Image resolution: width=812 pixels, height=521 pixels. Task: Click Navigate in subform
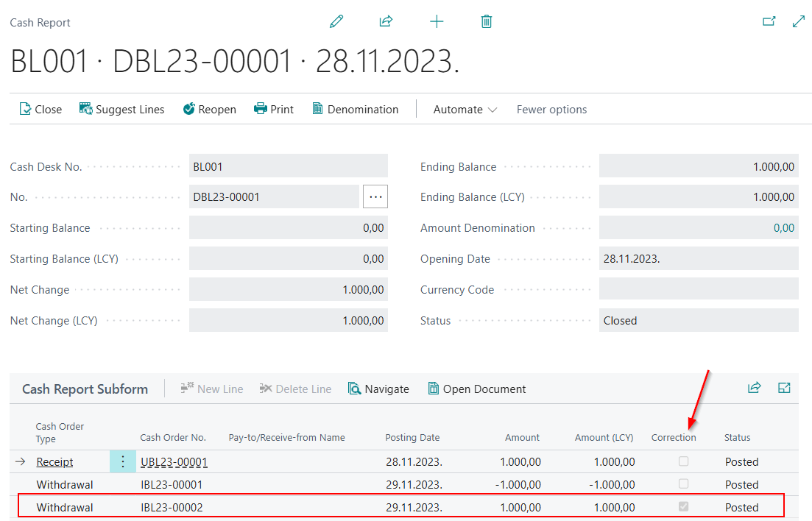(x=378, y=389)
